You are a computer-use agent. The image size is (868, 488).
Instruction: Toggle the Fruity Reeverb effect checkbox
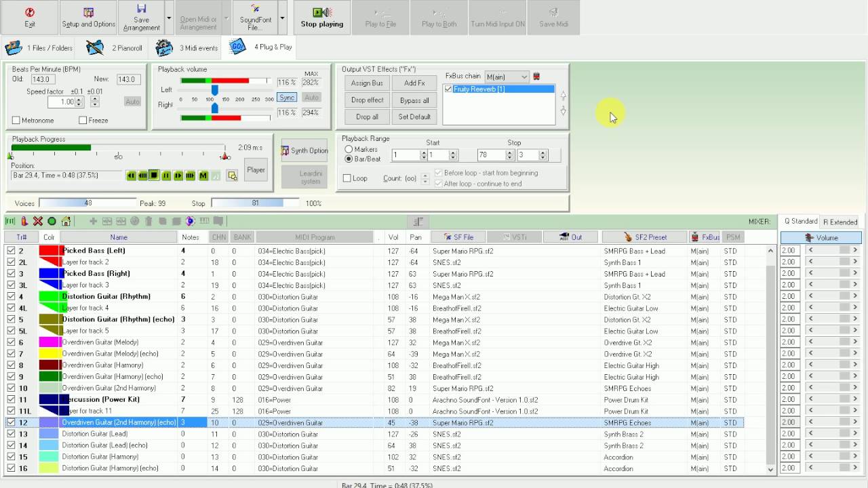(448, 89)
